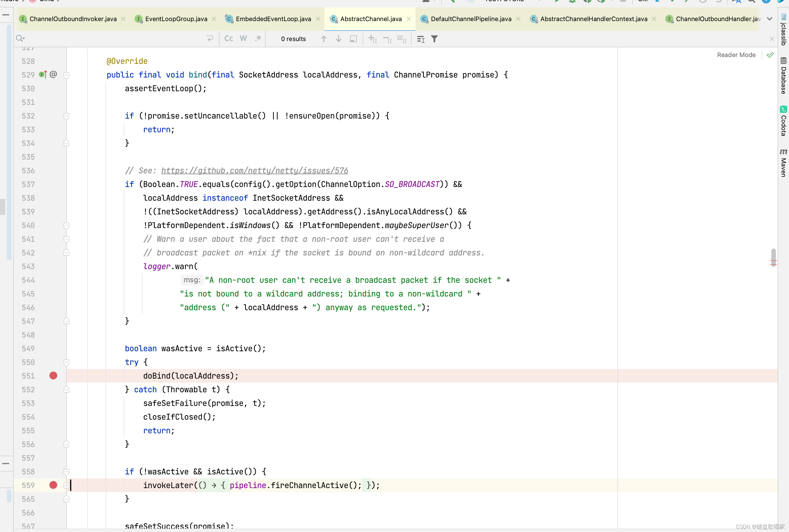Click the left sidebar collapse minus icon at top

(6, 15)
